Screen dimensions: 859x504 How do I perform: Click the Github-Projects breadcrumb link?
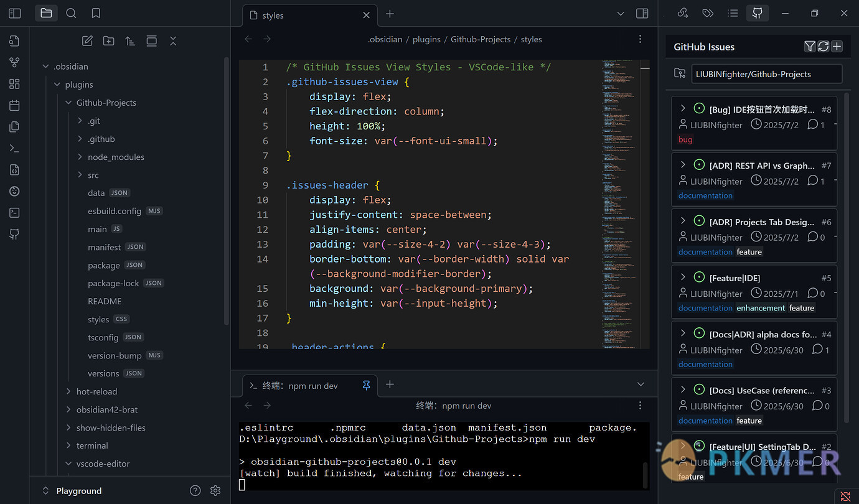pos(480,39)
